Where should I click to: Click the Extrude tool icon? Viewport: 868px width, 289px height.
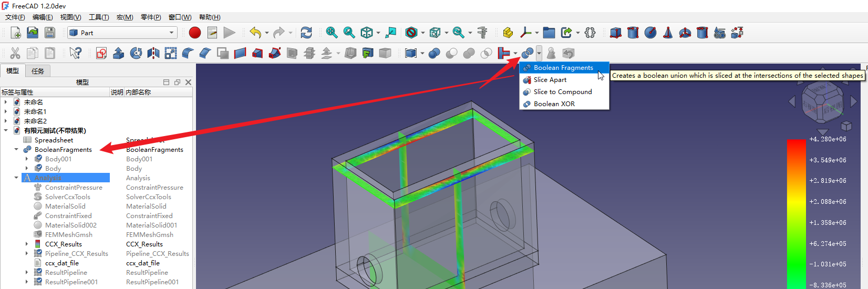tap(119, 53)
